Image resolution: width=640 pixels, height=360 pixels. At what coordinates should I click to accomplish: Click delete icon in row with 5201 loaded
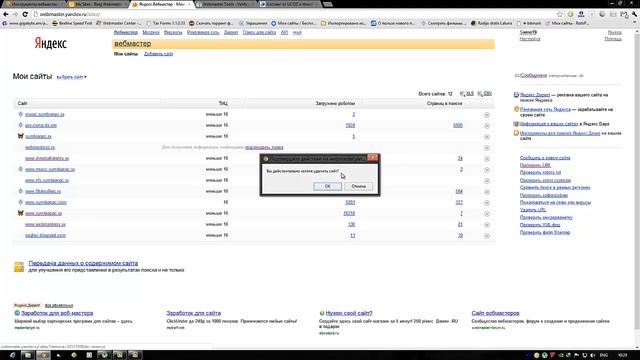click(x=487, y=203)
